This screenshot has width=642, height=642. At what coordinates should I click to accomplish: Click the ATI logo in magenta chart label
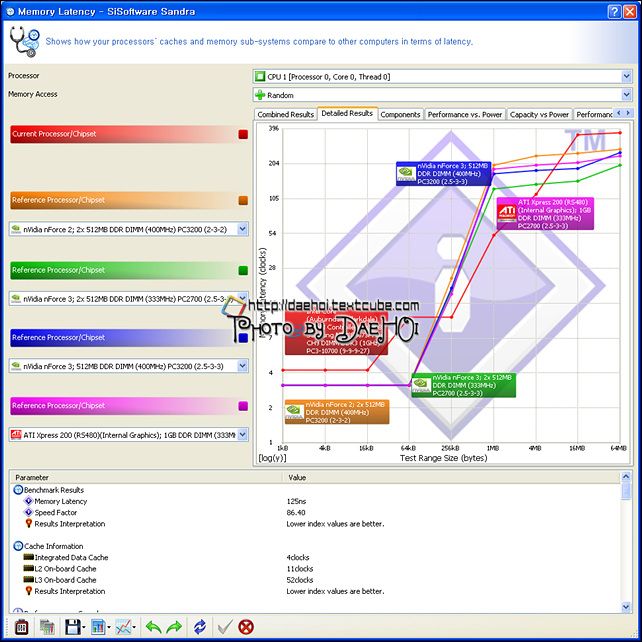pos(506,213)
